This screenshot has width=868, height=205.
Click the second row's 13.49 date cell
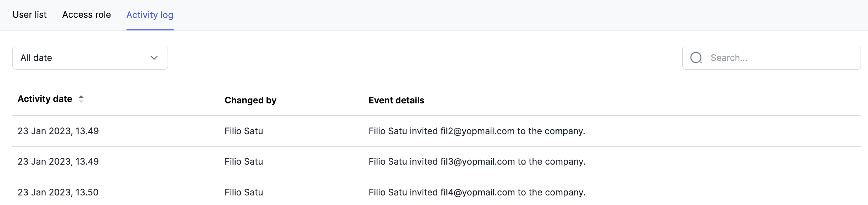58,162
